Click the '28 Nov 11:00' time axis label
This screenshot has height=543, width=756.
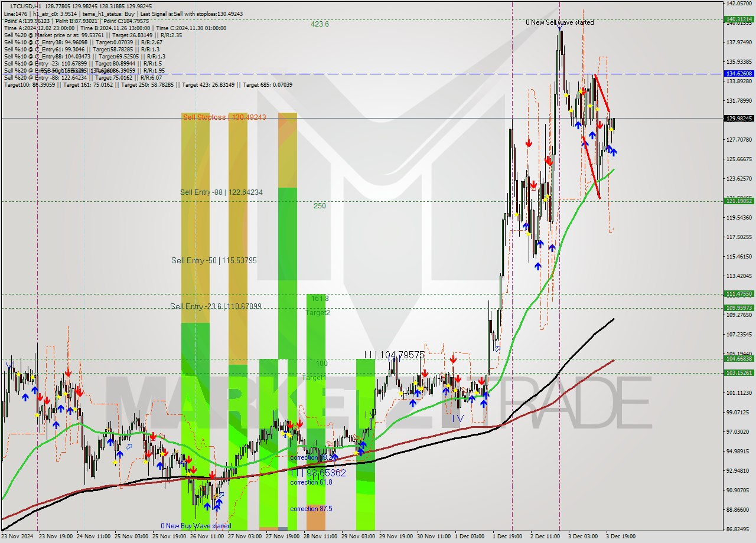[320, 537]
